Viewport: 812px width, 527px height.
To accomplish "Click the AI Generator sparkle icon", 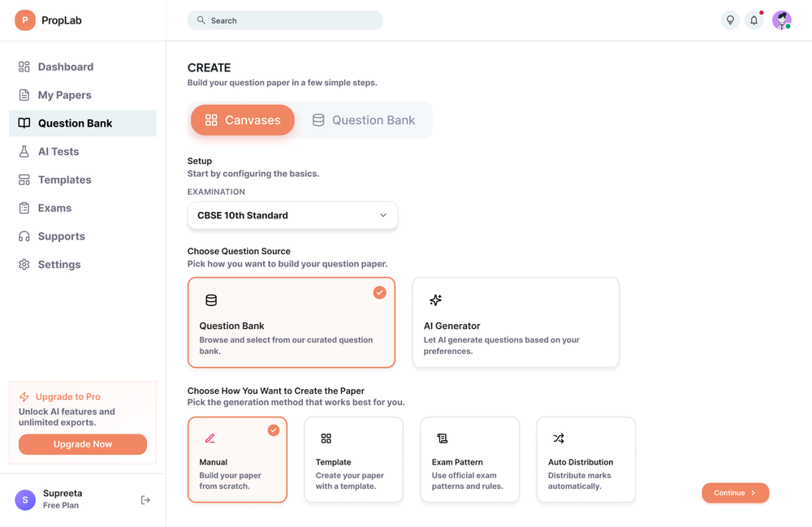I will (x=435, y=300).
